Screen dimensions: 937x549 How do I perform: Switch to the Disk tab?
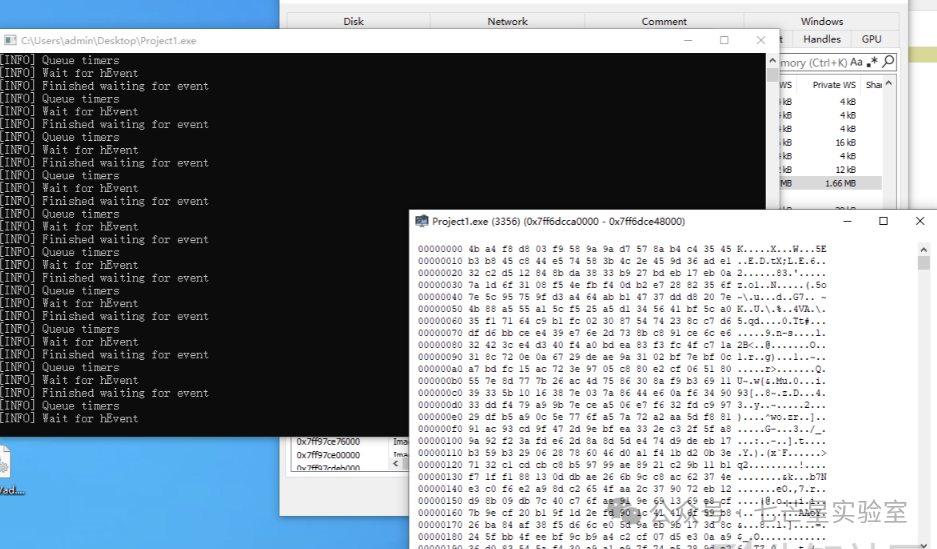(353, 22)
